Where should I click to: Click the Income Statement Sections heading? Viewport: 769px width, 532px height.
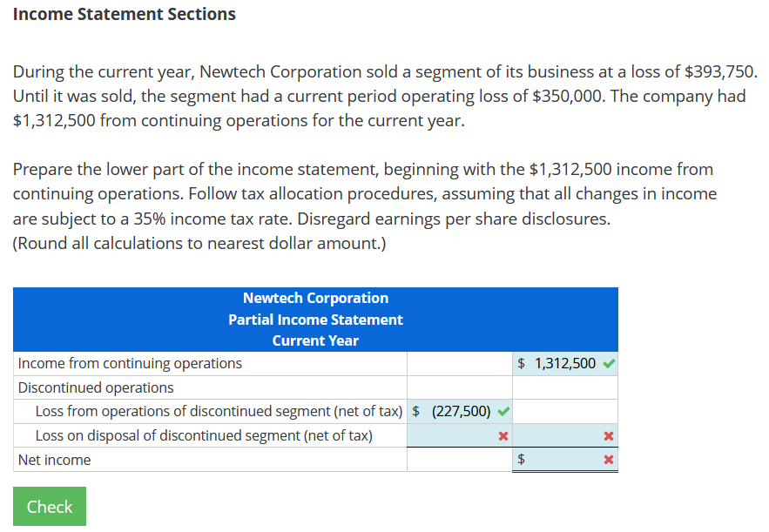pos(122,14)
